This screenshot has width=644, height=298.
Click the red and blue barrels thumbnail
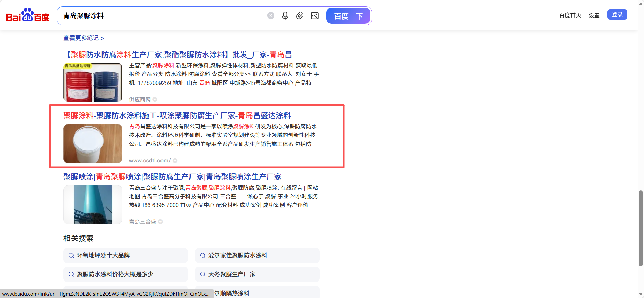[93, 82]
